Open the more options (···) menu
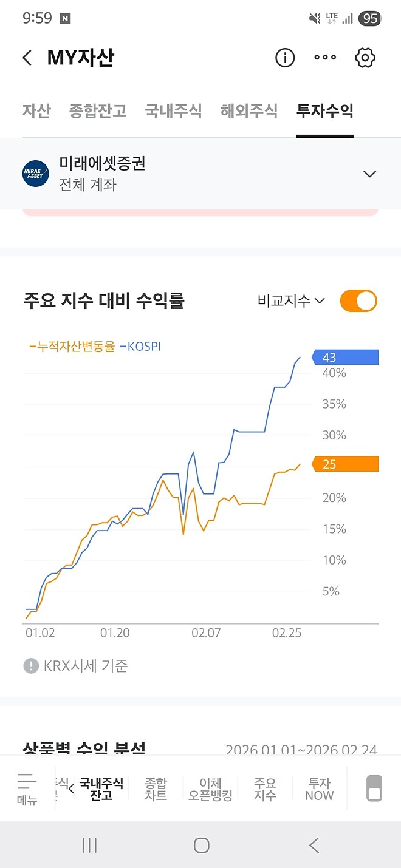The height and width of the screenshot is (868, 401). pyautogui.click(x=325, y=58)
